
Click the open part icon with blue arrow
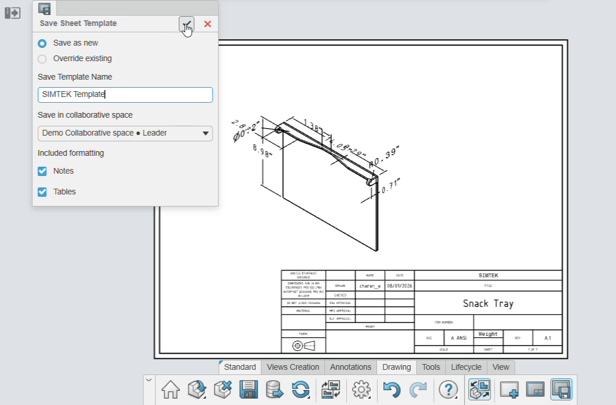[x=197, y=390]
